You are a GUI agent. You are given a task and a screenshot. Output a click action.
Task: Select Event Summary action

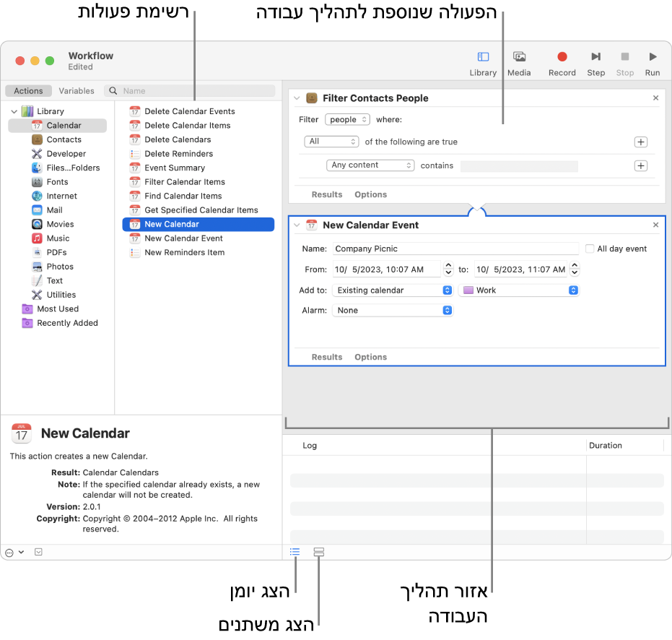(x=198, y=168)
